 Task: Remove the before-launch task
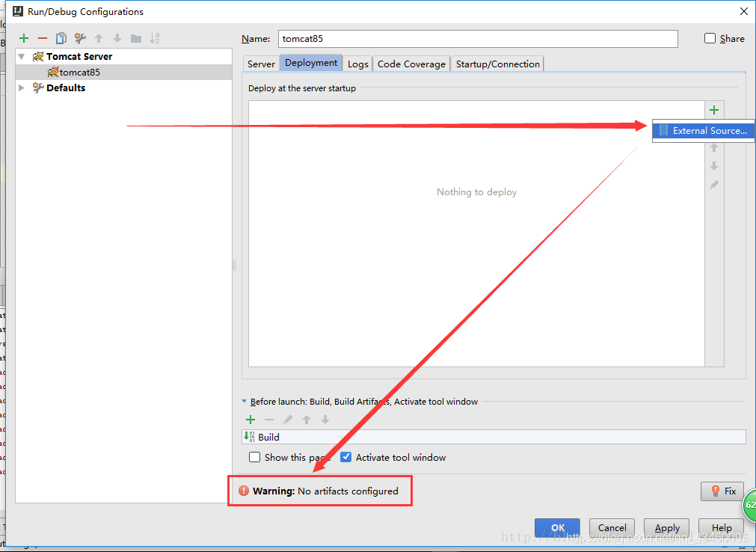point(269,420)
